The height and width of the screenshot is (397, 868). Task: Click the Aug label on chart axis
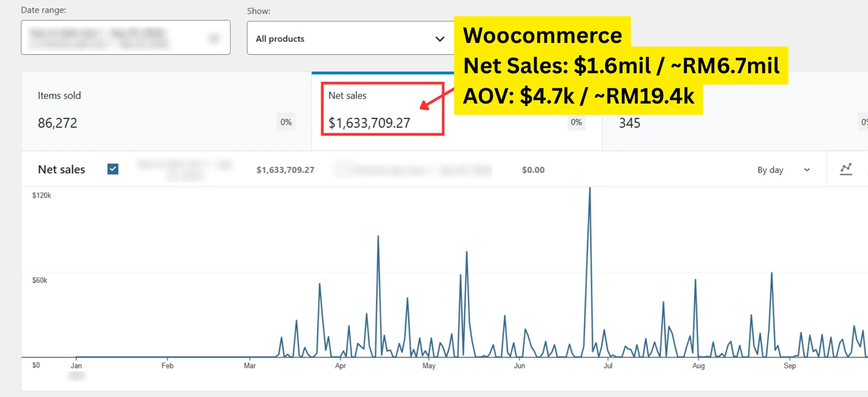pyautogui.click(x=699, y=366)
